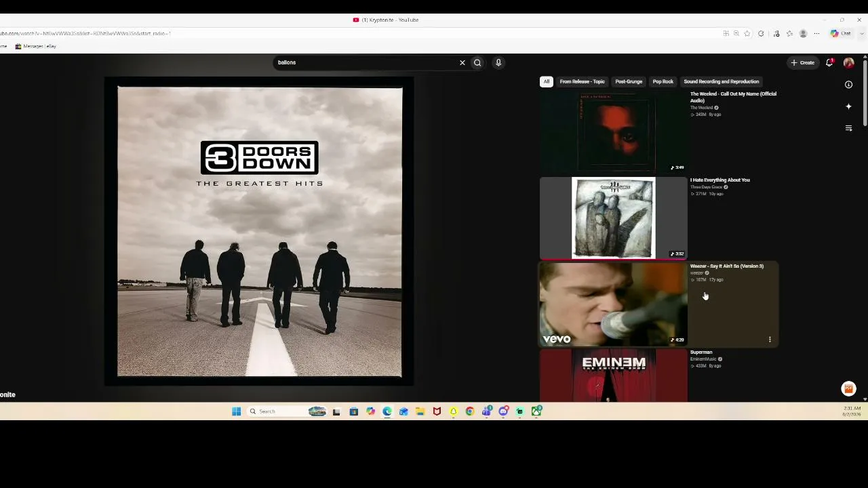
Task: Open the YouTube account avatar menu
Action: click(x=848, y=62)
